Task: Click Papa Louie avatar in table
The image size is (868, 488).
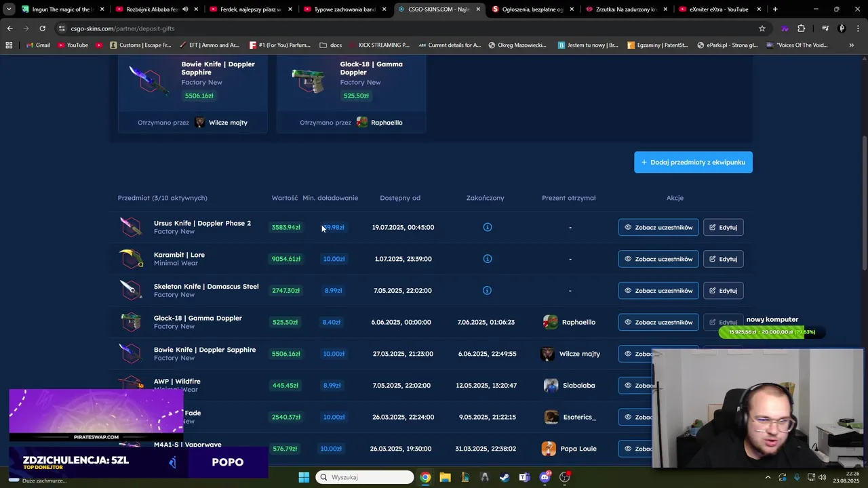Action: click(549, 449)
